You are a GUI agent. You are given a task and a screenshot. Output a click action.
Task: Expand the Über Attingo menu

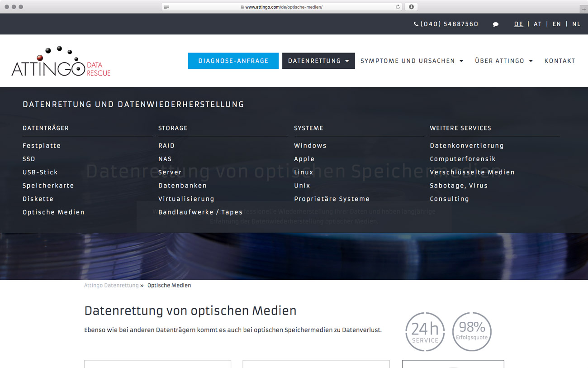pyautogui.click(x=503, y=61)
